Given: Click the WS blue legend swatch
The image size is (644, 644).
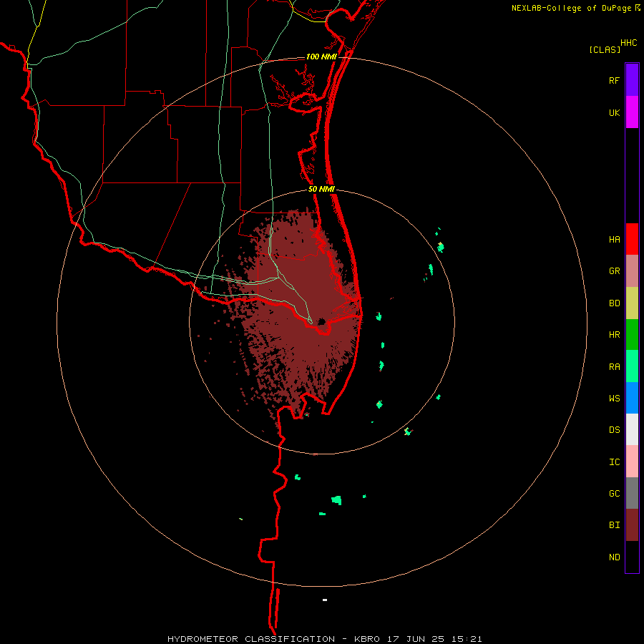Looking at the screenshot, I should [x=632, y=398].
